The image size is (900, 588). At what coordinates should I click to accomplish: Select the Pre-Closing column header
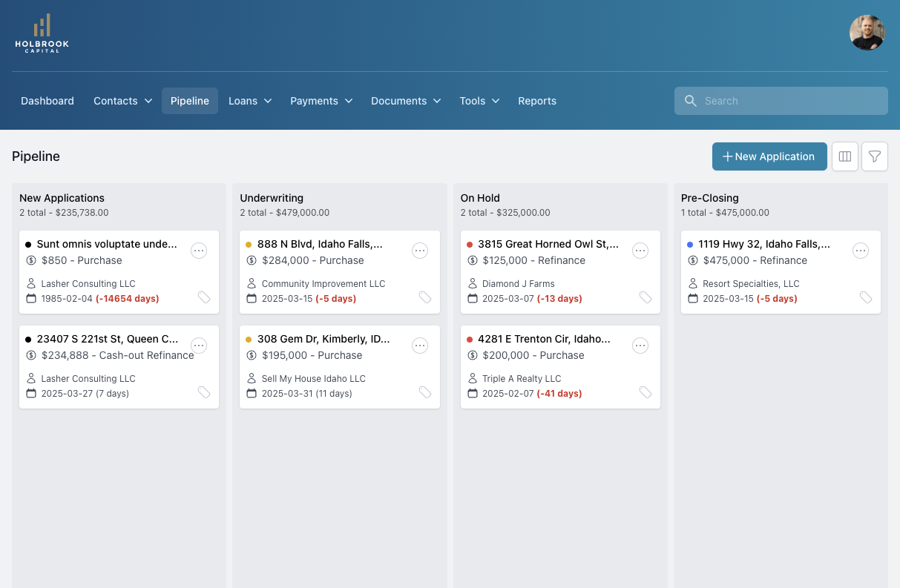coord(710,198)
